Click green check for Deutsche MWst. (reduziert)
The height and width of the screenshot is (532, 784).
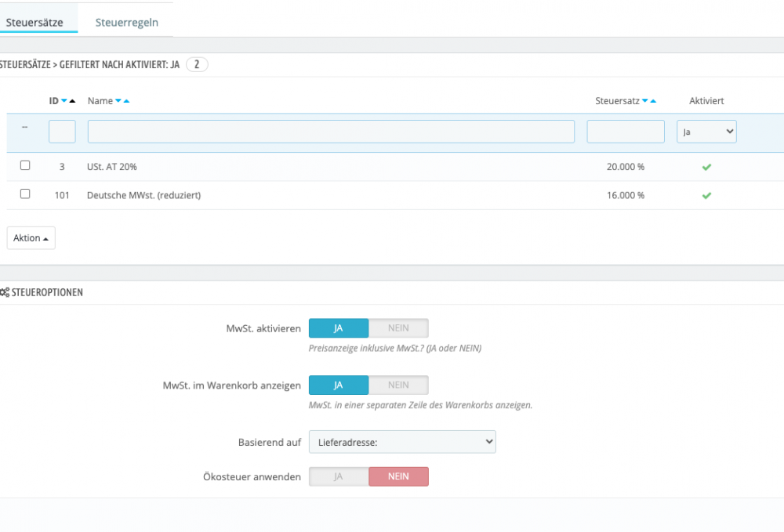tap(706, 195)
